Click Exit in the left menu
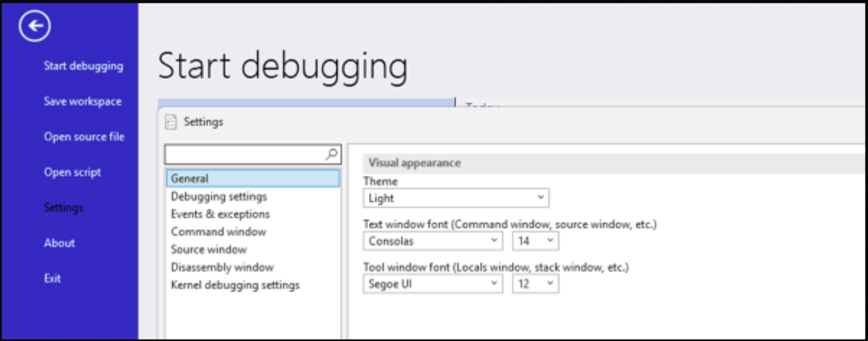Image resolution: width=868 pixels, height=341 pixels. [52, 279]
